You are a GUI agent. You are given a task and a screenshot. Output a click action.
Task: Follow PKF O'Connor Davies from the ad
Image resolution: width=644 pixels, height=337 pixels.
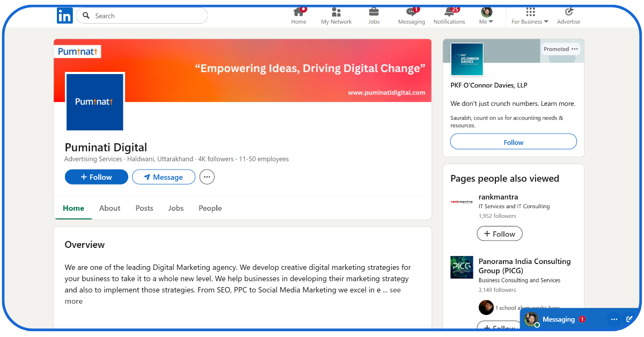coord(514,142)
